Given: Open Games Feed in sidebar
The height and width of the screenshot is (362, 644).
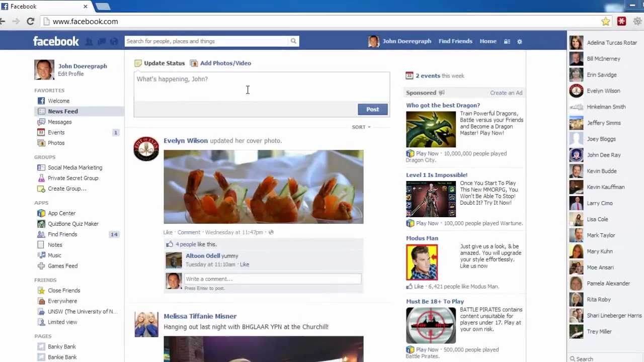Looking at the screenshot, I should coord(62,266).
